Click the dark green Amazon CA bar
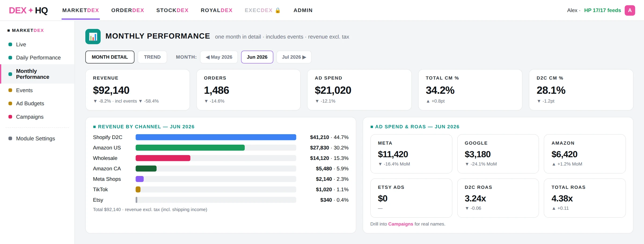Image resolution: width=644 pixels, height=244 pixels. coord(146,168)
